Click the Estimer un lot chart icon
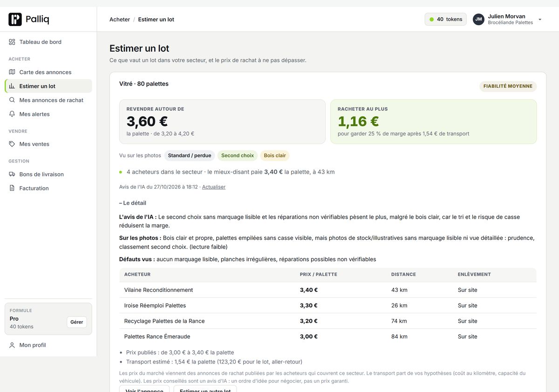Screen dimensions: 559x392 pos(12,86)
